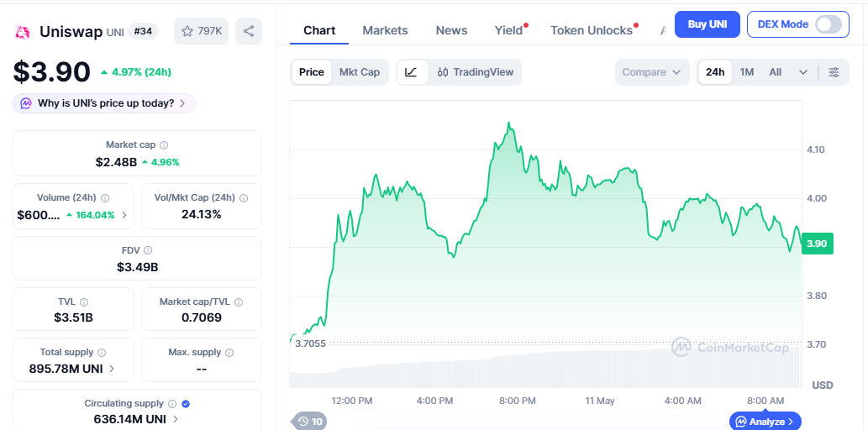The image size is (868, 430).
Task: Show Total supply info icon
Action: click(x=102, y=353)
